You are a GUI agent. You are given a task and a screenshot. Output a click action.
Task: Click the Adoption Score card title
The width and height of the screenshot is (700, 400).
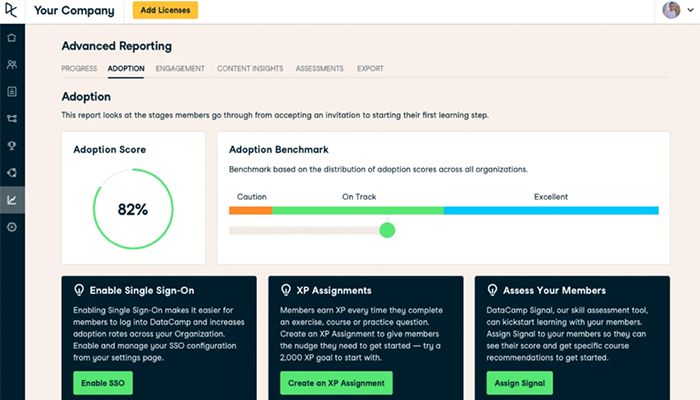(109, 150)
